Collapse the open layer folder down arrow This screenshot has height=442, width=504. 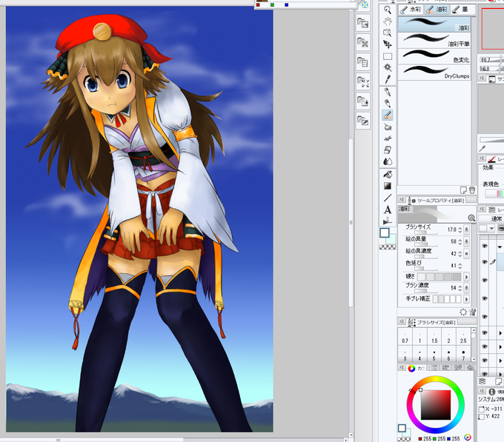coord(500,247)
